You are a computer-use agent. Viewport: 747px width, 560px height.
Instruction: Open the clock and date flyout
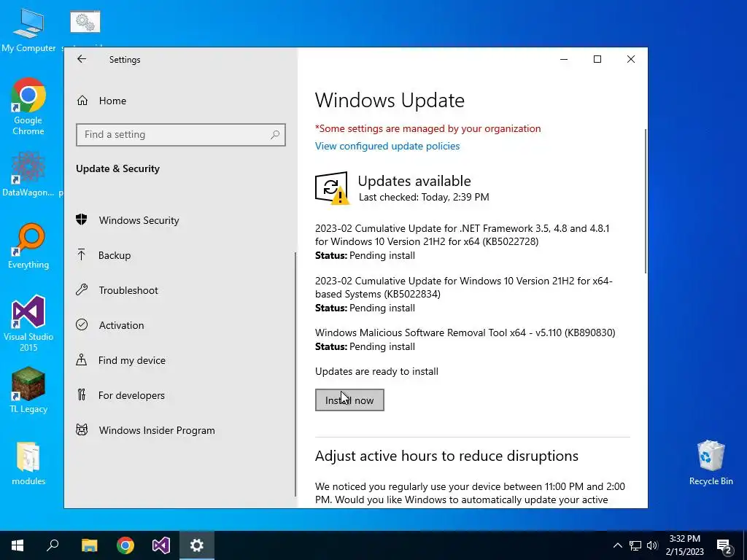point(684,545)
